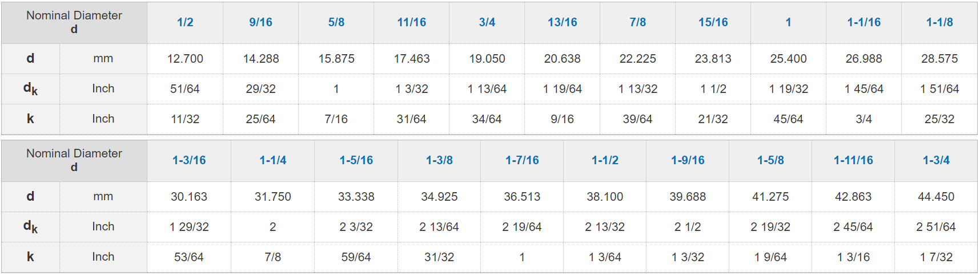Open the 11/16 diameter header link
Image resolution: width=980 pixels, height=276 pixels.
tap(412, 22)
